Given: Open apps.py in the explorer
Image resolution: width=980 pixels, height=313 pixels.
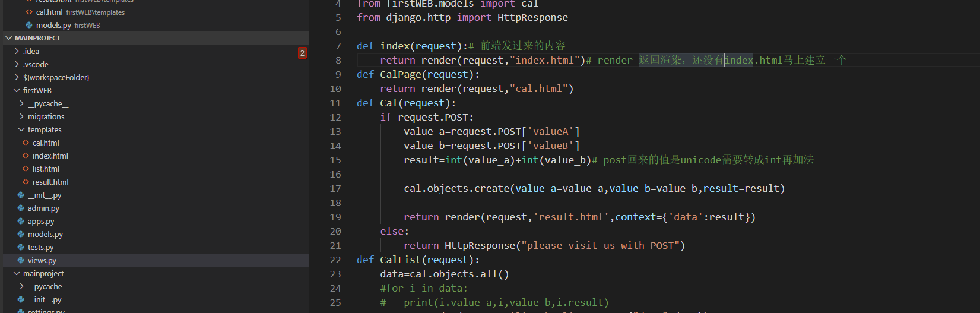Looking at the screenshot, I should pos(156,222).
